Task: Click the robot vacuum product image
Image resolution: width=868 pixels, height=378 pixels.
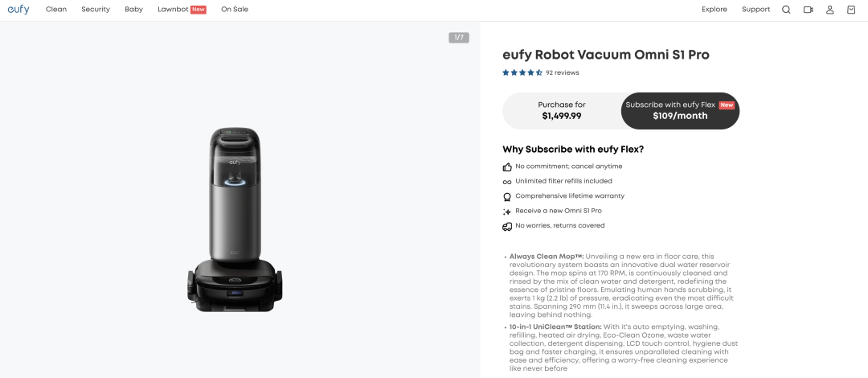Action: click(x=235, y=217)
